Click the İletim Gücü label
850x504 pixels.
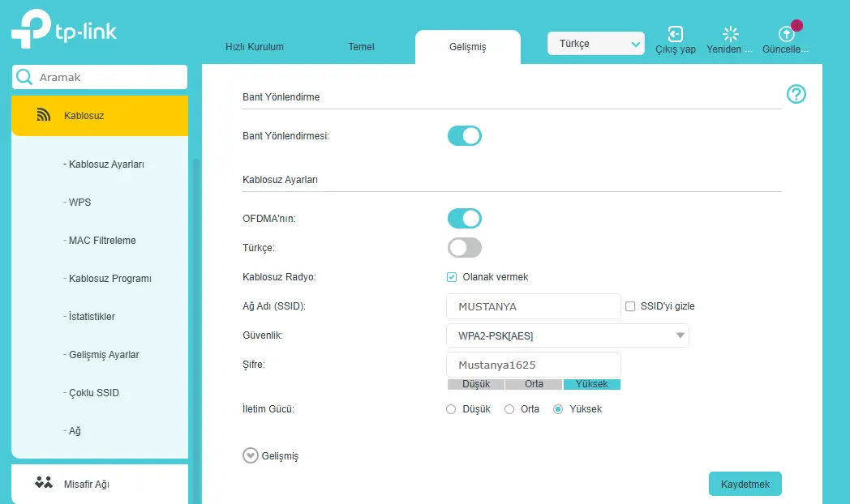(268, 409)
